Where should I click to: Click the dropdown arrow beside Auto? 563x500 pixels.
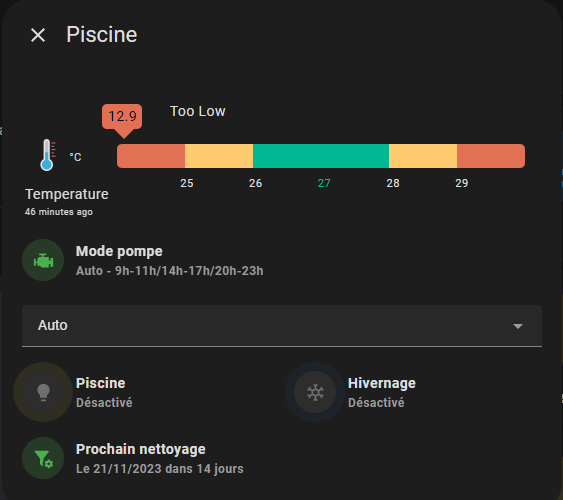(x=517, y=326)
